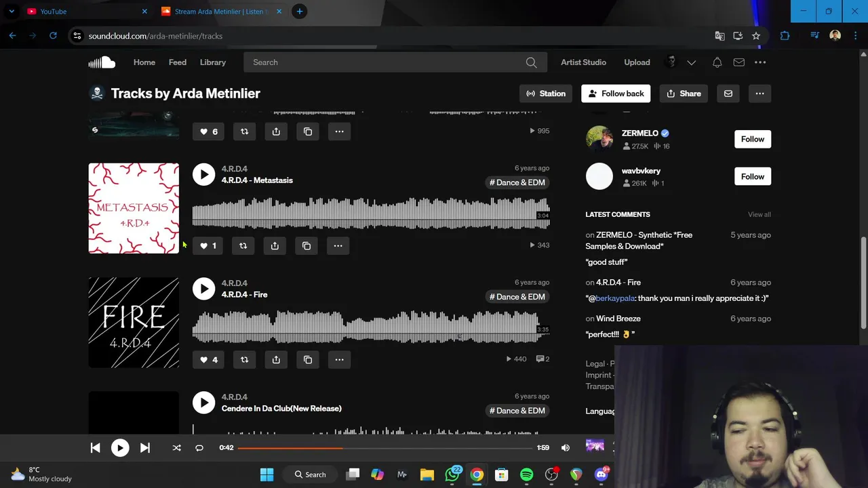Repost the Metastasis track
Image resolution: width=868 pixels, height=488 pixels.
pyautogui.click(x=243, y=245)
